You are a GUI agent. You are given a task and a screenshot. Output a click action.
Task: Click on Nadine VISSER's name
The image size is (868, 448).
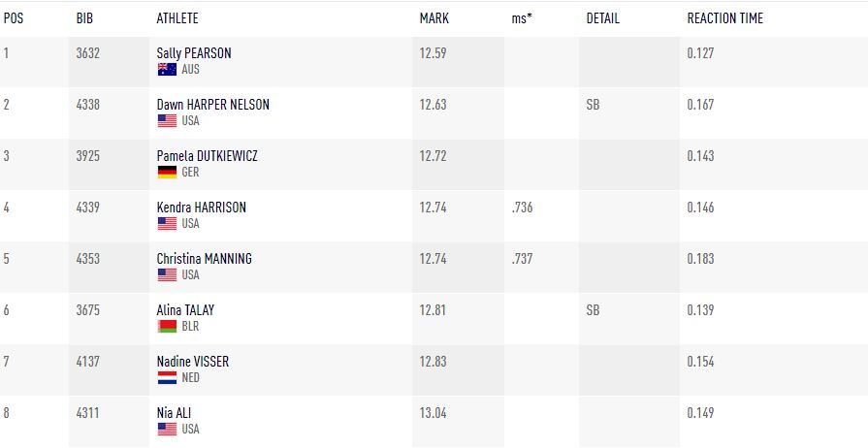pos(193,362)
